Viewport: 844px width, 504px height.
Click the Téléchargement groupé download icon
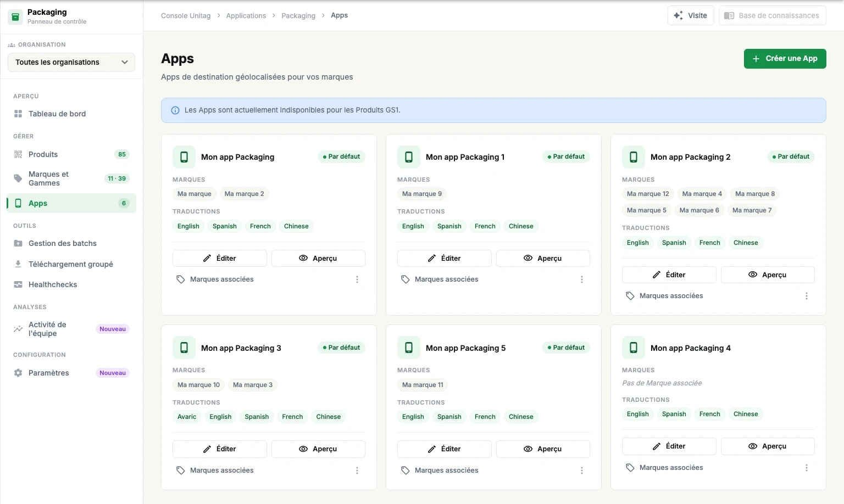coord(18,264)
